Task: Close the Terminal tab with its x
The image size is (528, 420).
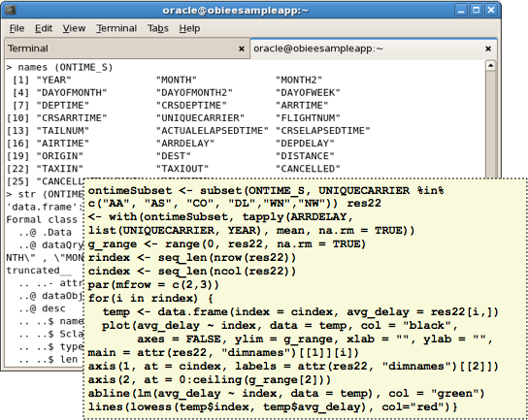Action: point(242,48)
